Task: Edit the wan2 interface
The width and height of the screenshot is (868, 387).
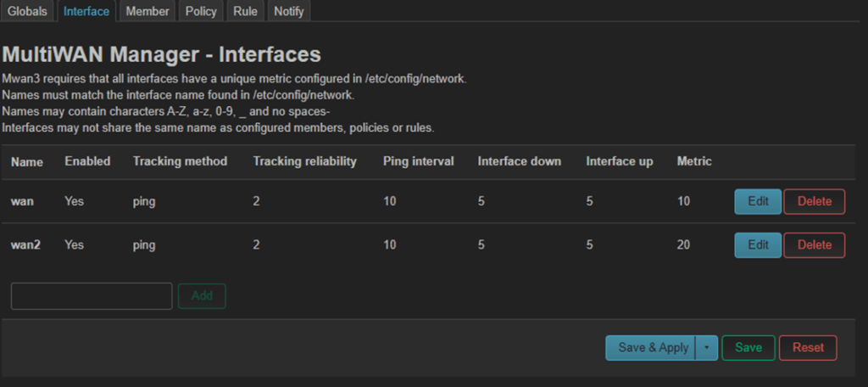Action: click(758, 244)
